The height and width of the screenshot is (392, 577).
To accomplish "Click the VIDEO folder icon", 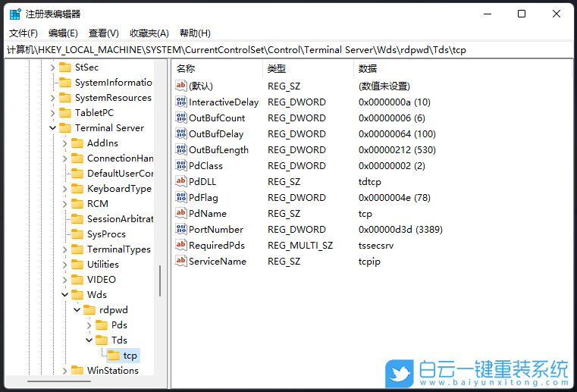I will point(77,279).
